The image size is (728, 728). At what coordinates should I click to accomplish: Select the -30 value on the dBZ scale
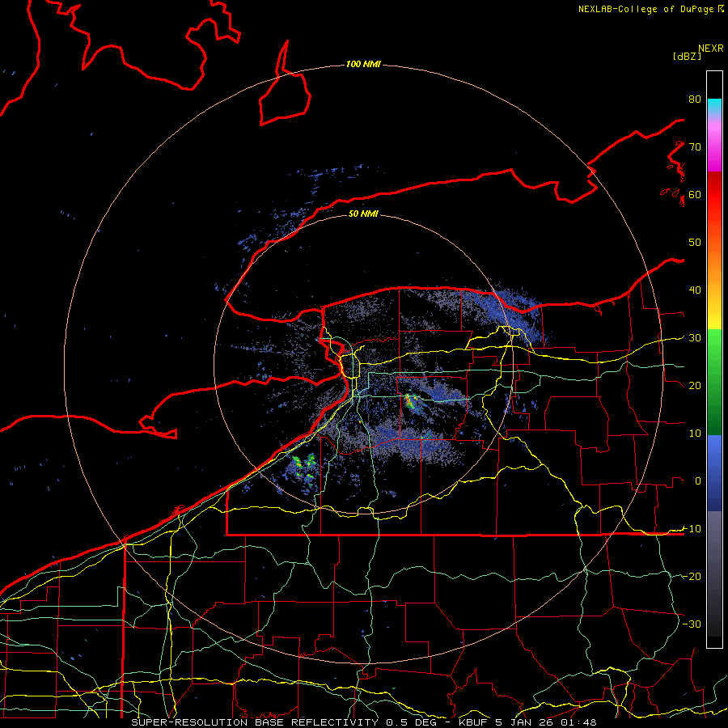[x=692, y=624]
